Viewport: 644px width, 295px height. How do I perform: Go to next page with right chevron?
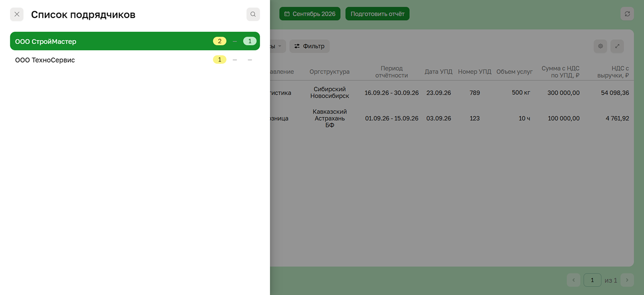(x=627, y=280)
